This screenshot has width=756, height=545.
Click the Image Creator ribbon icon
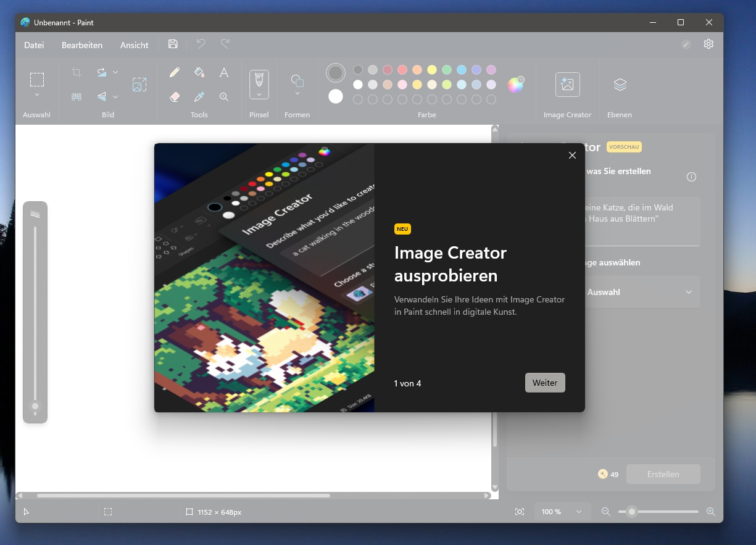(567, 85)
